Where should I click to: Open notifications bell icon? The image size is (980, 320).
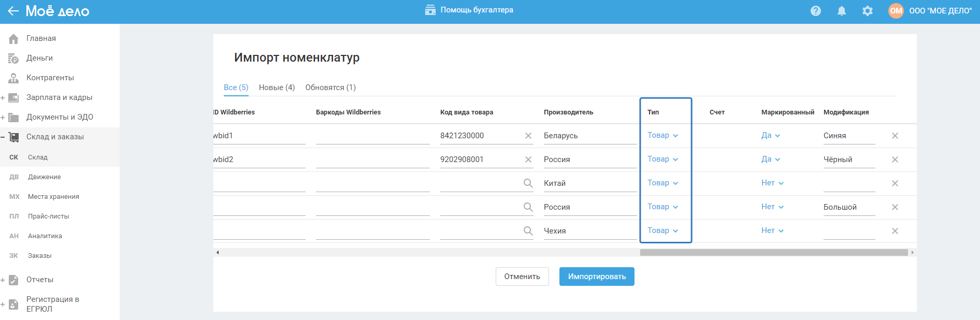click(x=842, y=11)
